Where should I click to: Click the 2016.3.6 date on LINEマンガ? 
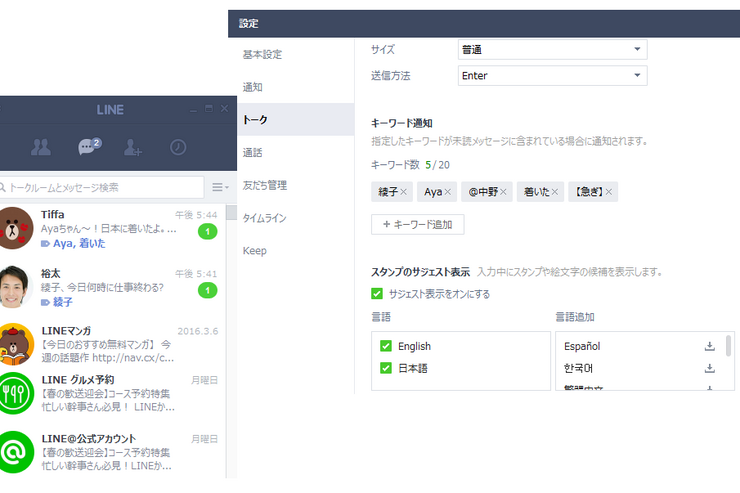coord(198,331)
